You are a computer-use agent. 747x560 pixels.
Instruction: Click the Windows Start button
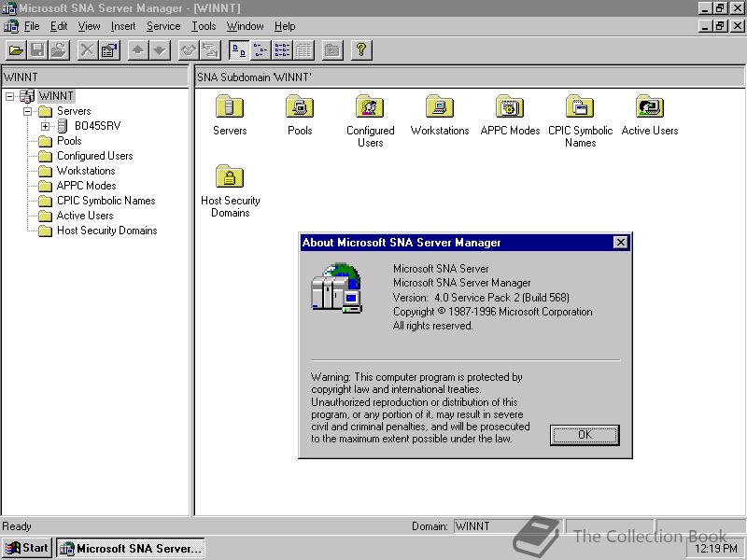point(27,548)
